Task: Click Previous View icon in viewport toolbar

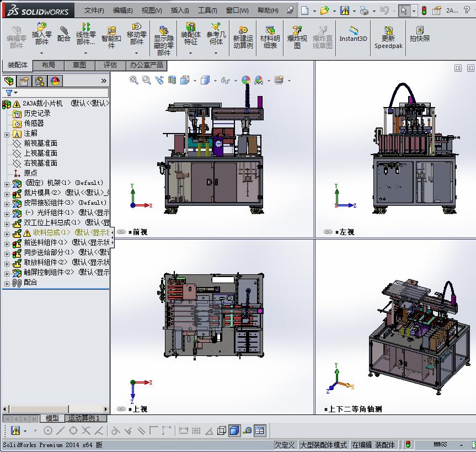Action: pos(159,80)
